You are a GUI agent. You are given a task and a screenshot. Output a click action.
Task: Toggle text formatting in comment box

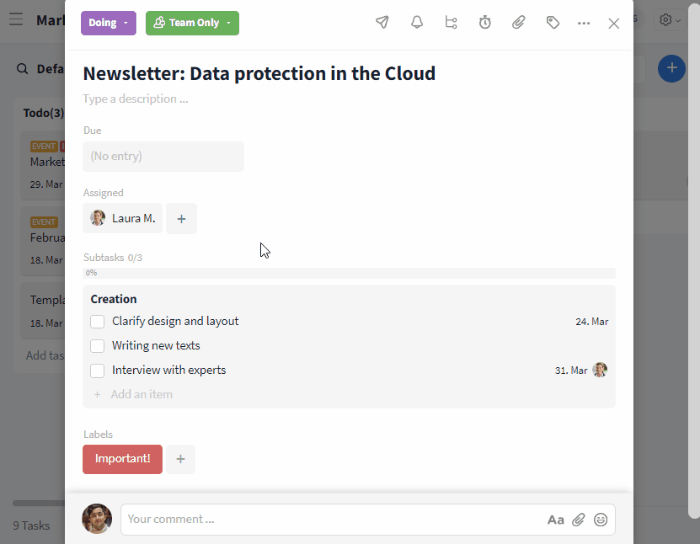[555, 519]
